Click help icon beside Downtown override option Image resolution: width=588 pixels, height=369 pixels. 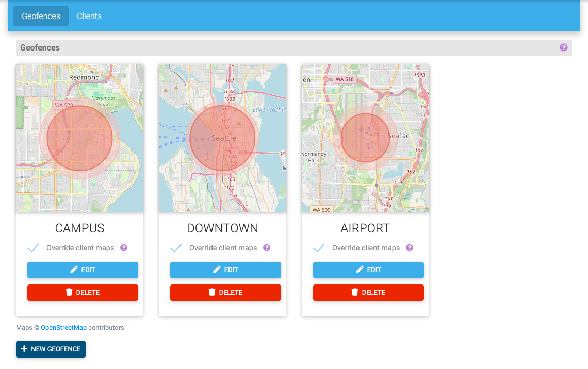point(267,248)
